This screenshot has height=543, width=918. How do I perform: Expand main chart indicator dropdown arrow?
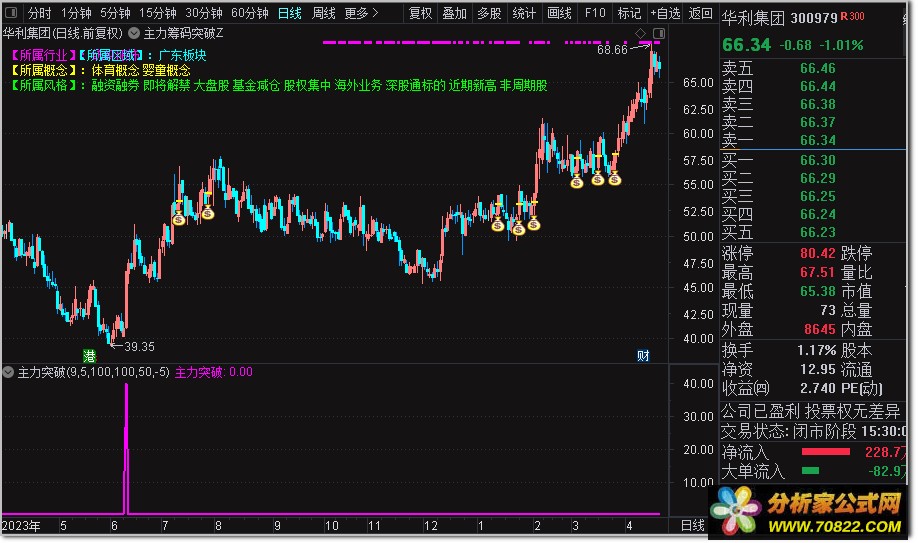tap(134, 33)
